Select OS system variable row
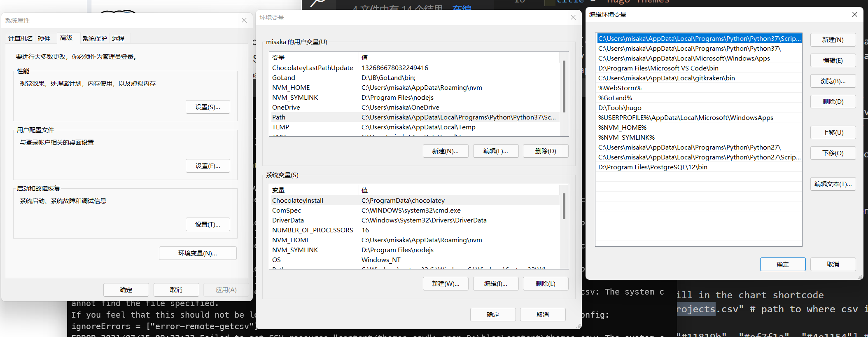Viewport: 868px width, 337px height. coord(414,260)
